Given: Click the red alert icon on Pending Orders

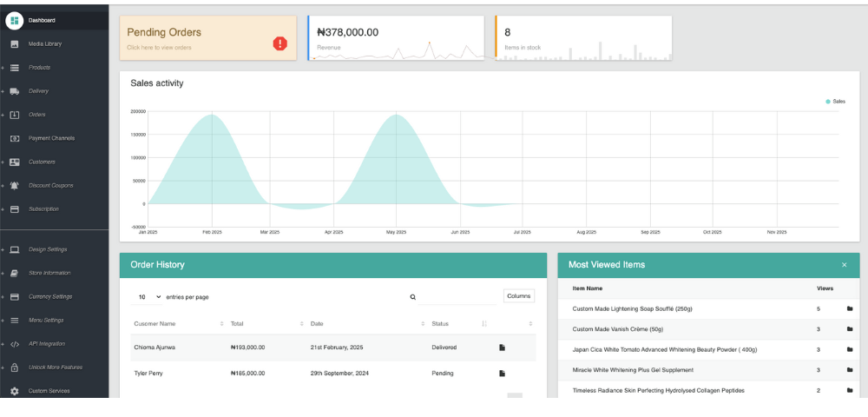Looking at the screenshot, I should click(x=280, y=43).
